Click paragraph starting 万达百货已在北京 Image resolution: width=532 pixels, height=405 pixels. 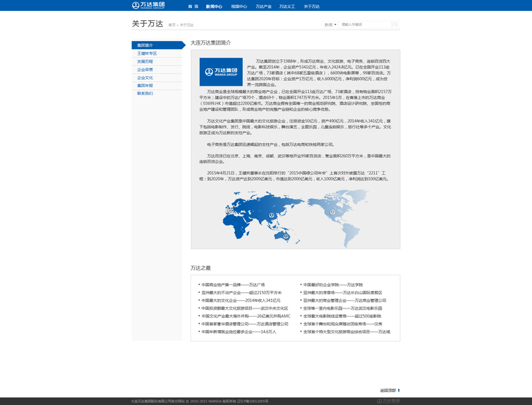click(x=295, y=159)
